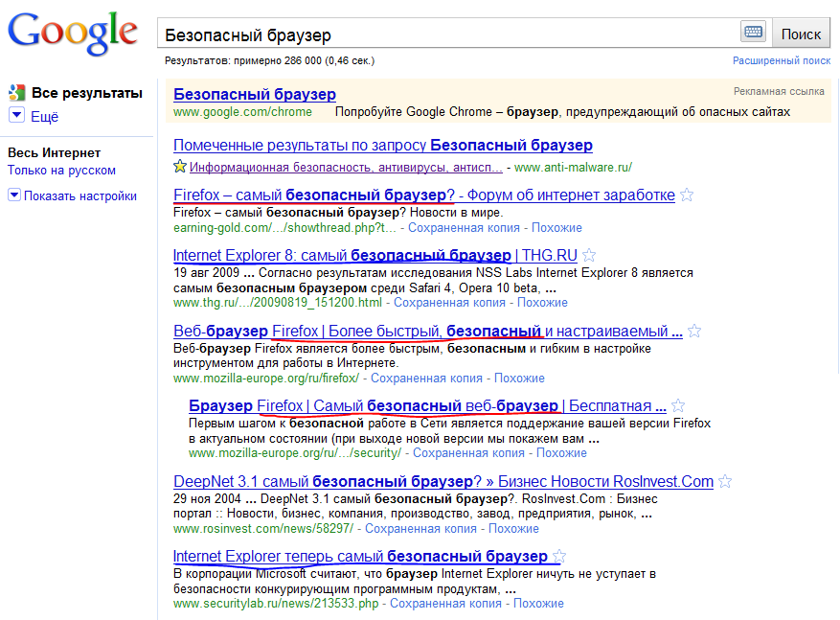Image resolution: width=840 pixels, height=620 pixels.
Task: Star the THG.RU Internet Explorer 8 result
Action: [x=589, y=255]
